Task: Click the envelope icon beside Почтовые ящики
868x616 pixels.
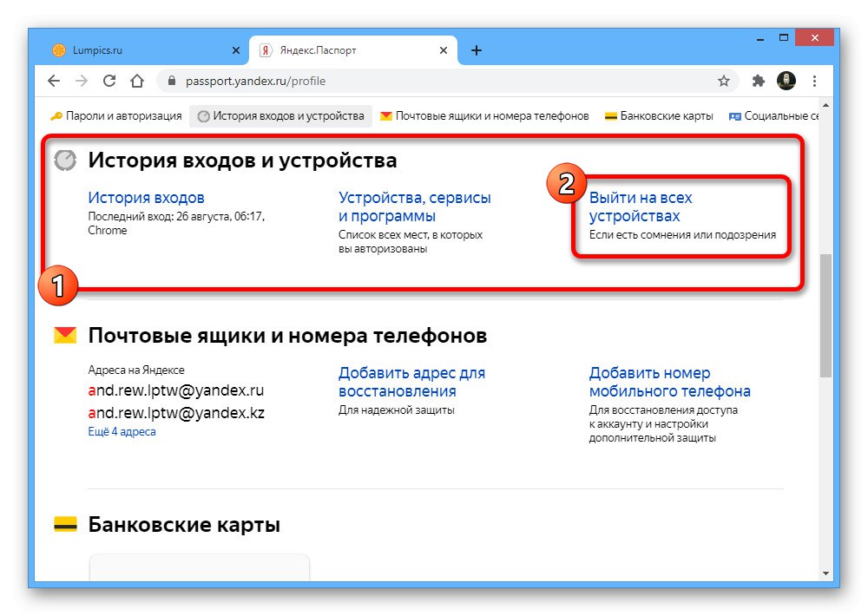Action: (65, 335)
